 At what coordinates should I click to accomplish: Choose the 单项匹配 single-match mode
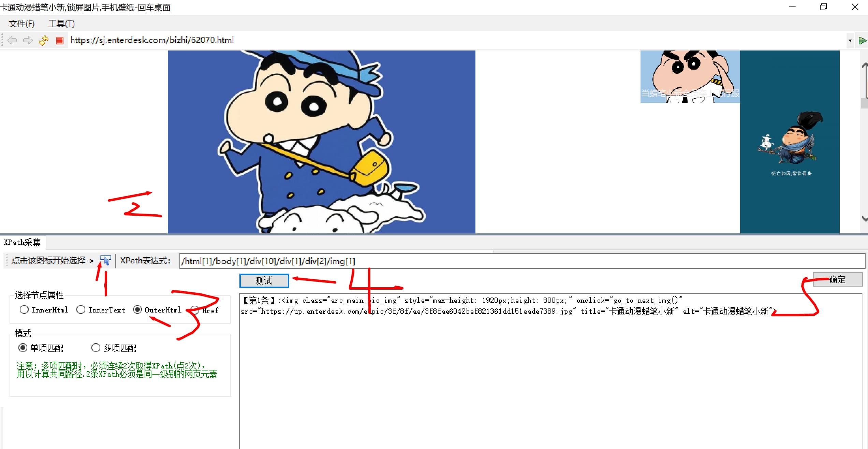tap(23, 348)
